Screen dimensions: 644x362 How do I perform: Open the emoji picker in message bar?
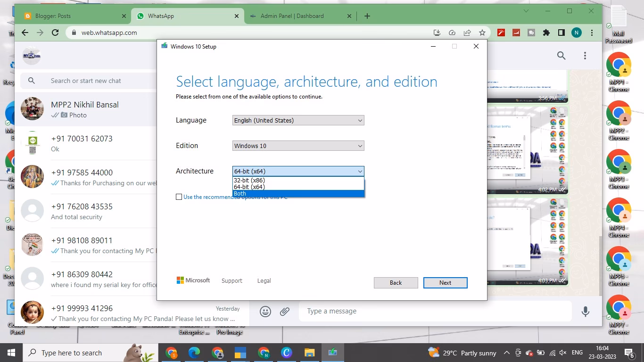click(265, 311)
